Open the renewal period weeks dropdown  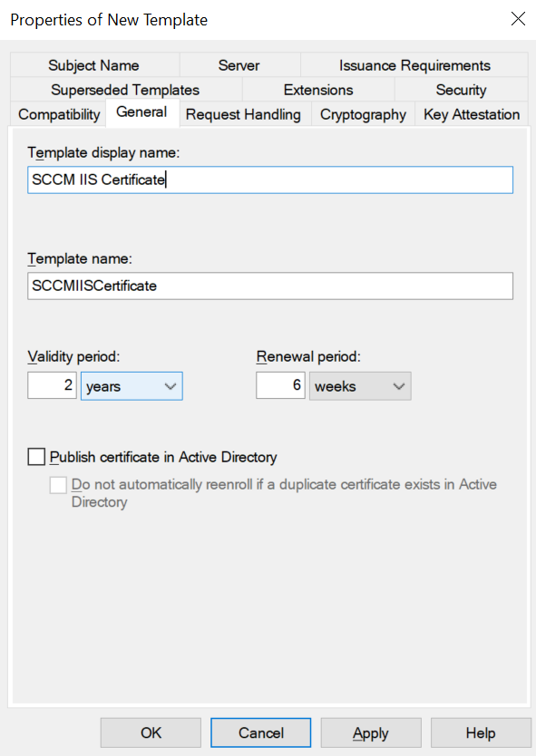(x=360, y=386)
